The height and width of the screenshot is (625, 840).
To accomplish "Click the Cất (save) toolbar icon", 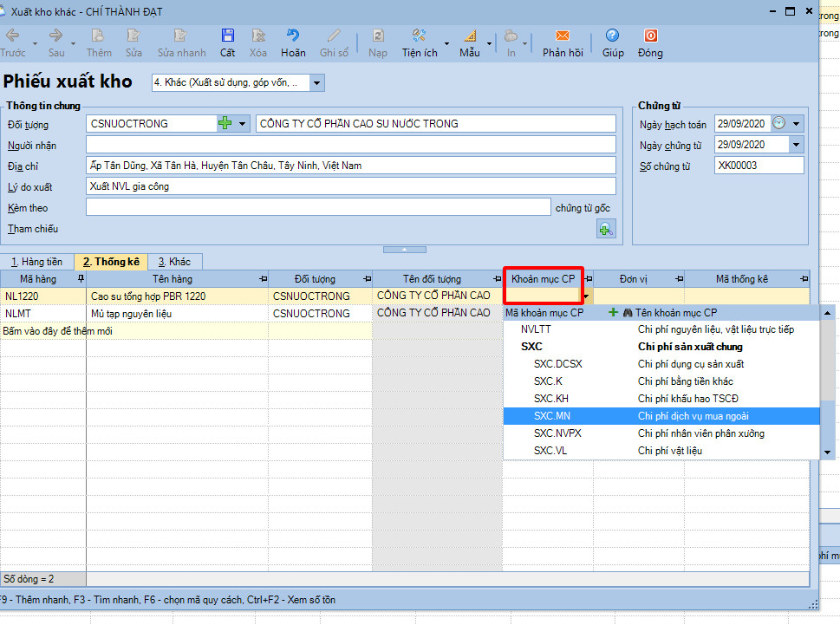I will click(227, 36).
